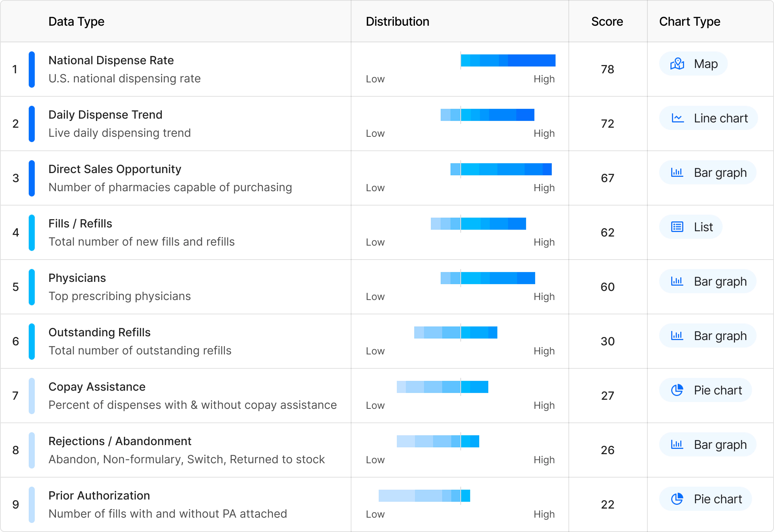The height and width of the screenshot is (532, 774).
Task: Click 'Number of fills with and without PA attached'
Action: point(168,514)
